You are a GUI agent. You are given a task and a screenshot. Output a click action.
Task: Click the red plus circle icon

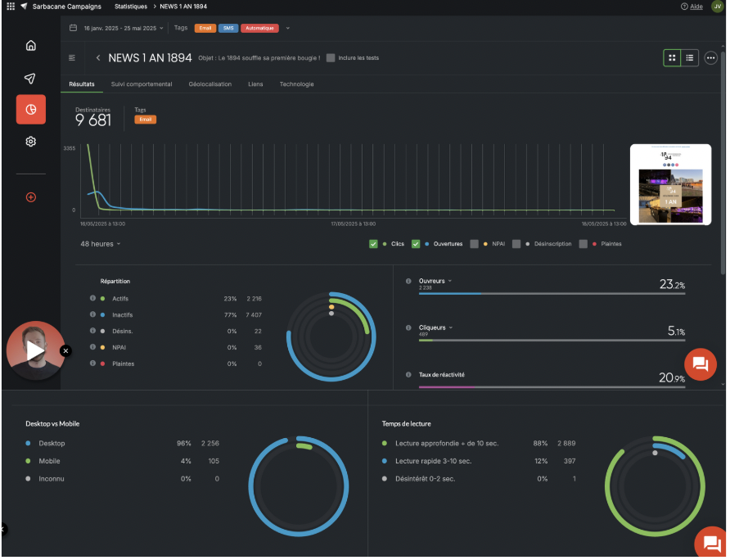[x=30, y=197]
